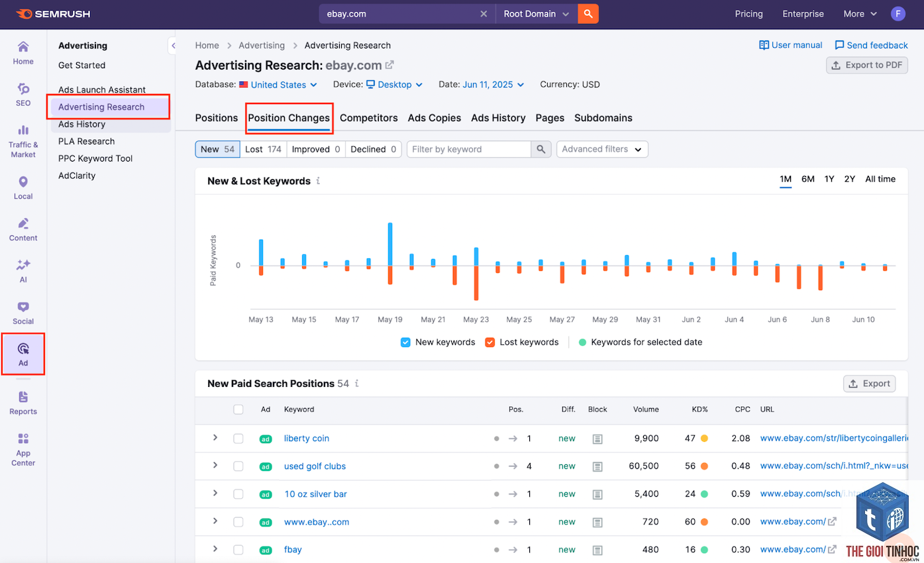The image size is (924, 563).
Task: Clear the ebay.com search field
Action: tap(484, 14)
